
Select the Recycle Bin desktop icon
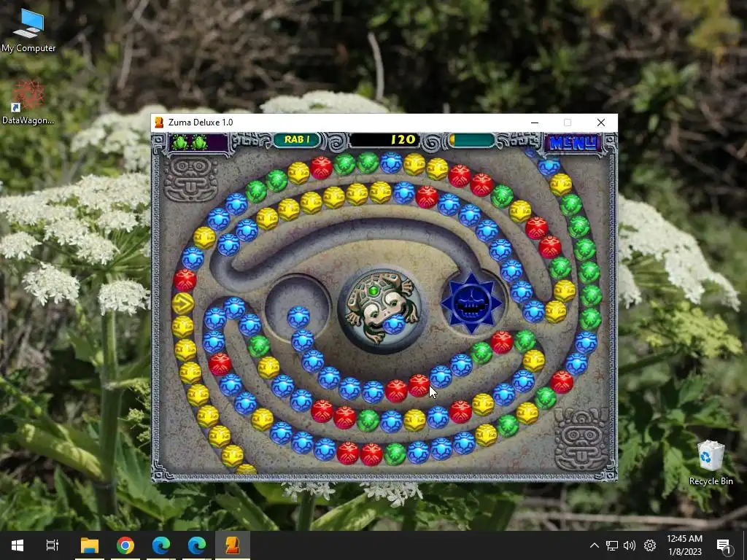711,463
